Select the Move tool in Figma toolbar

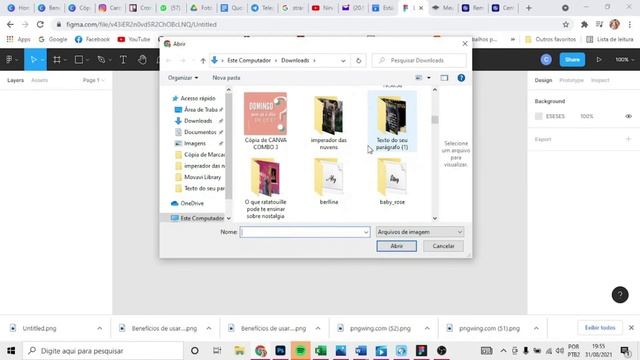tap(33, 60)
